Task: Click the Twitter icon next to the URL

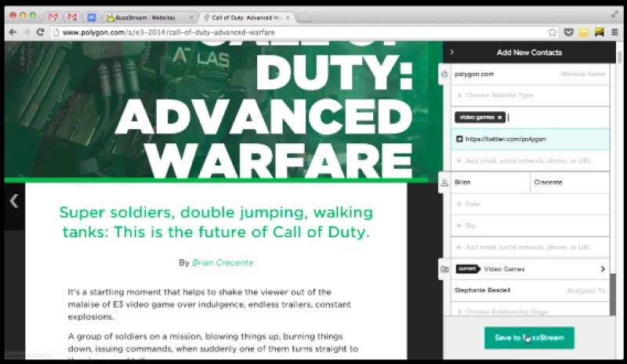Action: 458,139
